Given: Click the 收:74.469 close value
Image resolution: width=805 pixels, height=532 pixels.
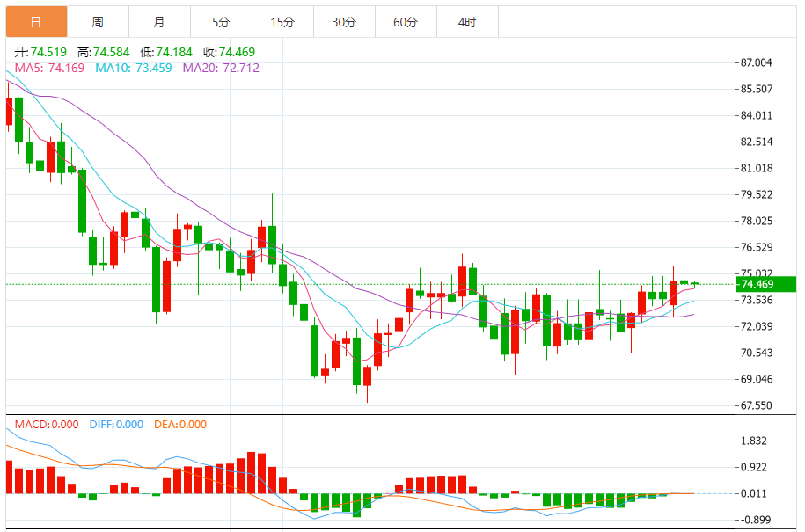Looking at the screenshot, I should point(230,52).
